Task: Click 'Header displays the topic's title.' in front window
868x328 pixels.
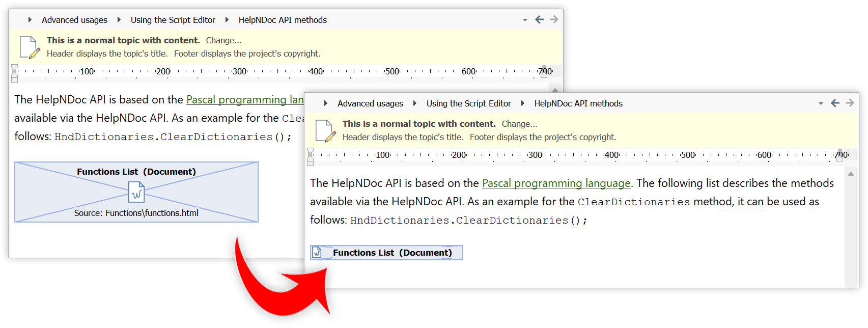Action: click(x=403, y=137)
